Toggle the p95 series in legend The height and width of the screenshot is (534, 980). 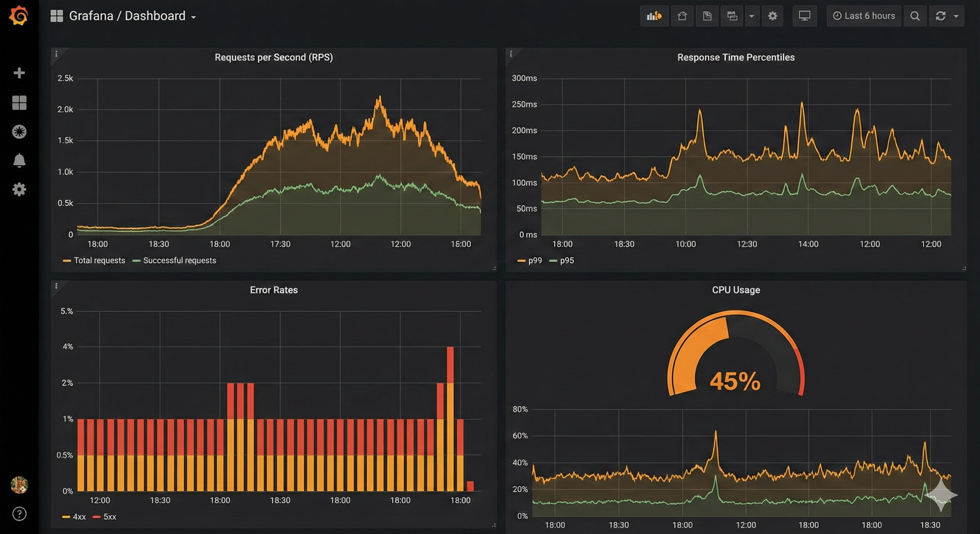coord(561,261)
